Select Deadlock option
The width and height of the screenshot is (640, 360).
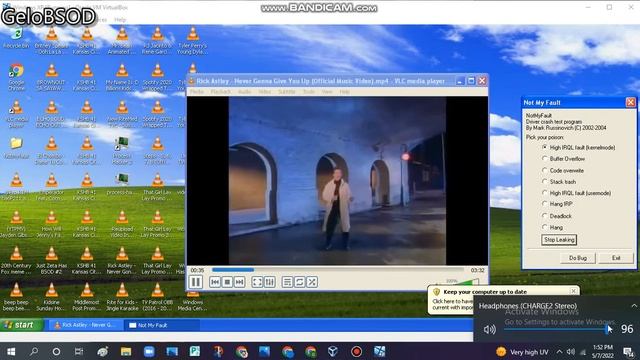coord(557,216)
